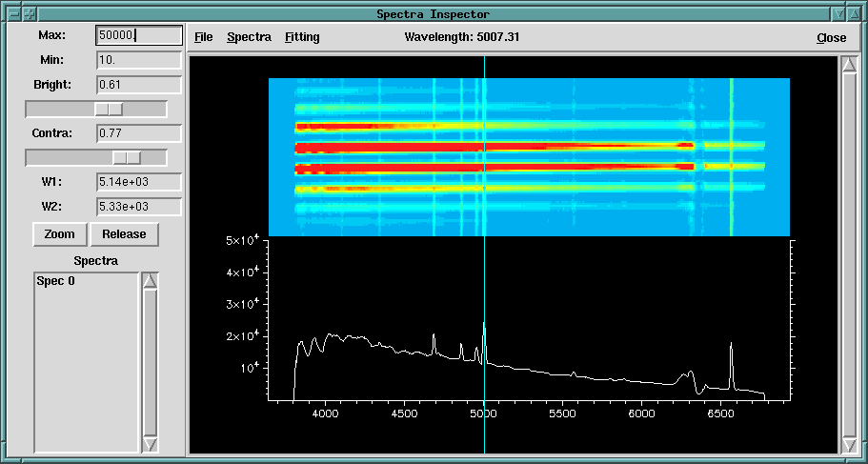Click the 2D spectrum image

pyautogui.click(x=529, y=157)
